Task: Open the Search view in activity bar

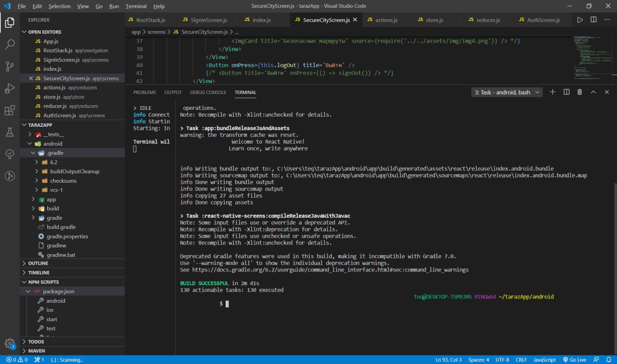Action: click(x=10, y=44)
